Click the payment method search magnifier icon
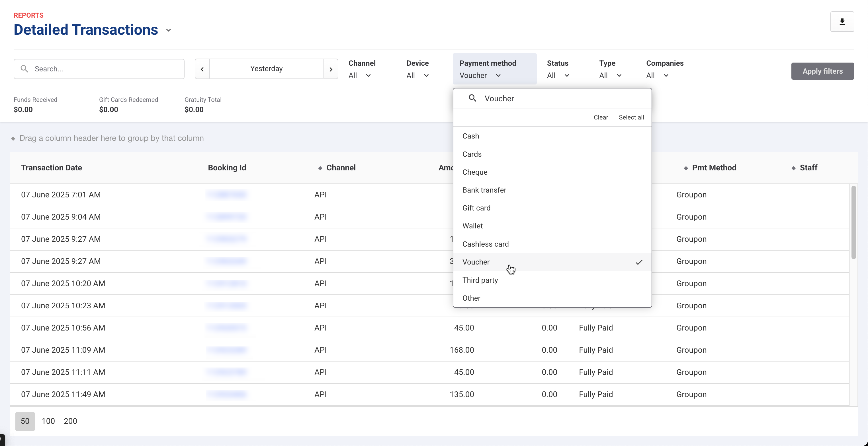Viewport: 868px width, 446px height. (472, 98)
